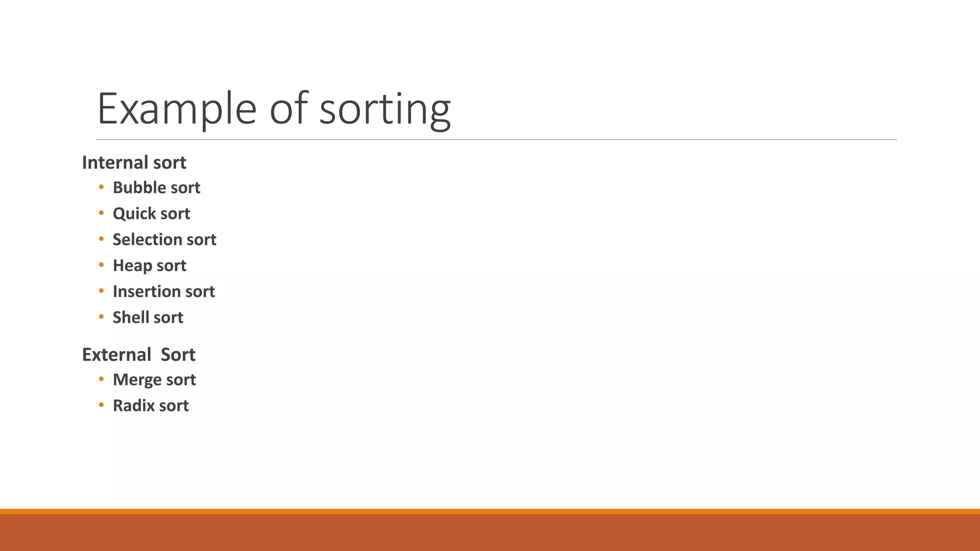This screenshot has width=980, height=551.
Task: Select the 'Internal sort' heading
Action: [x=134, y=163]
